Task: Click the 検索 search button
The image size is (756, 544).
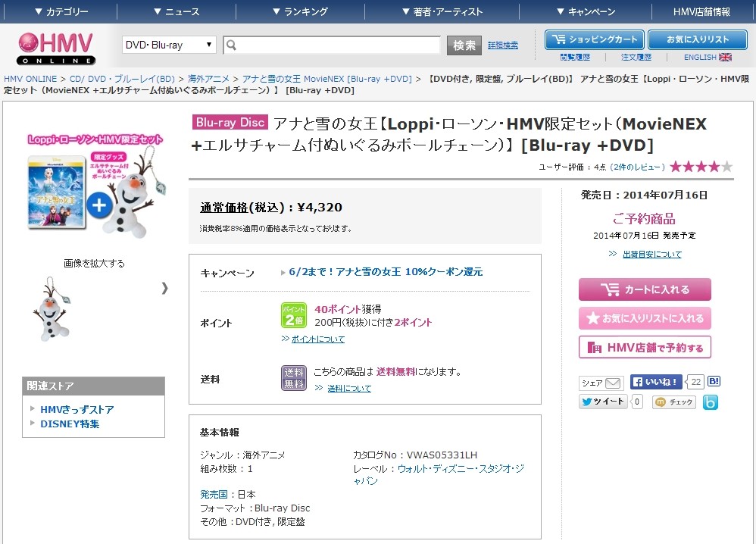Action: pyautogui.click(x=464, y=45)
